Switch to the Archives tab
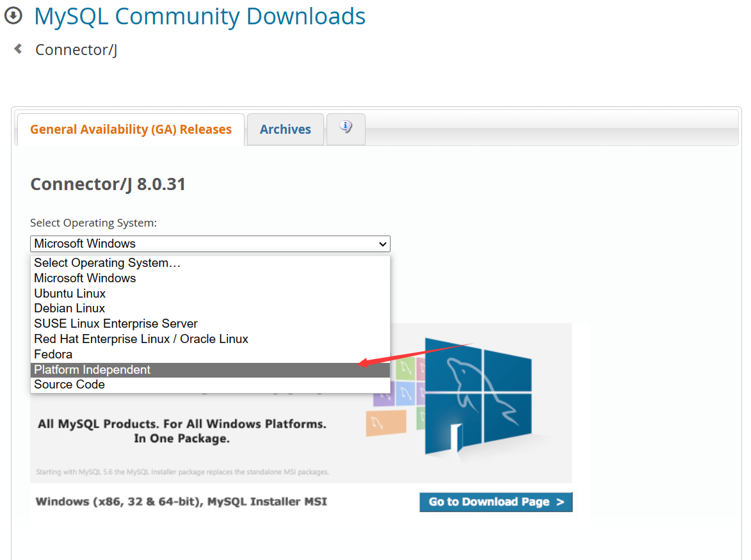 click(x=286, y=129)
